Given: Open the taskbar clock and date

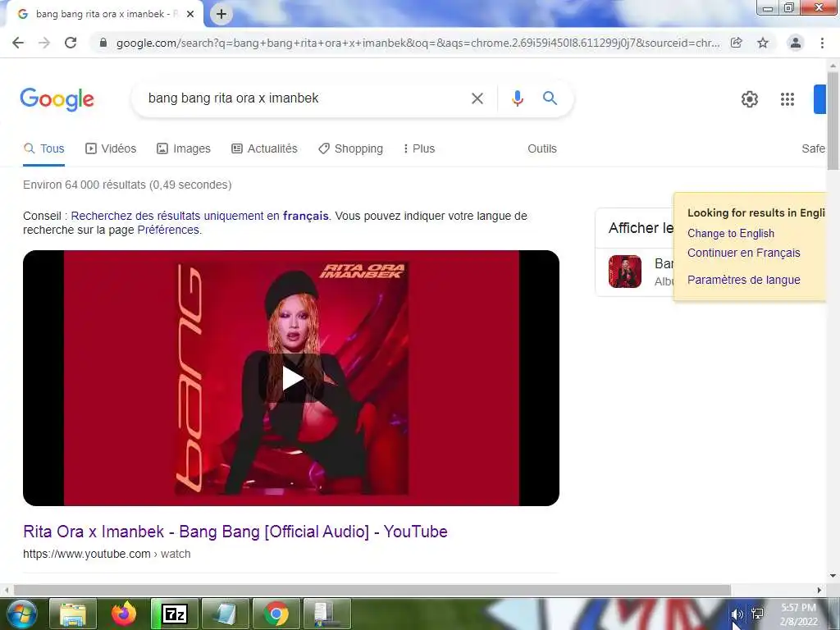Looking at the screenshot, I should coord(798,614).
